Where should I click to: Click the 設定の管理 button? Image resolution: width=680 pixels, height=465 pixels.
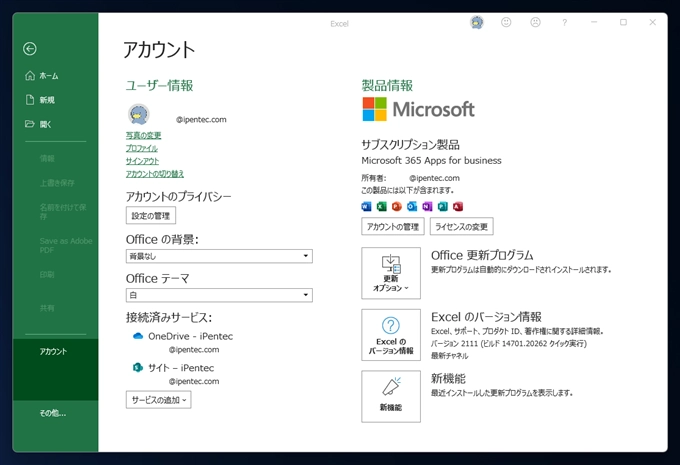click(x=151, y=216)
